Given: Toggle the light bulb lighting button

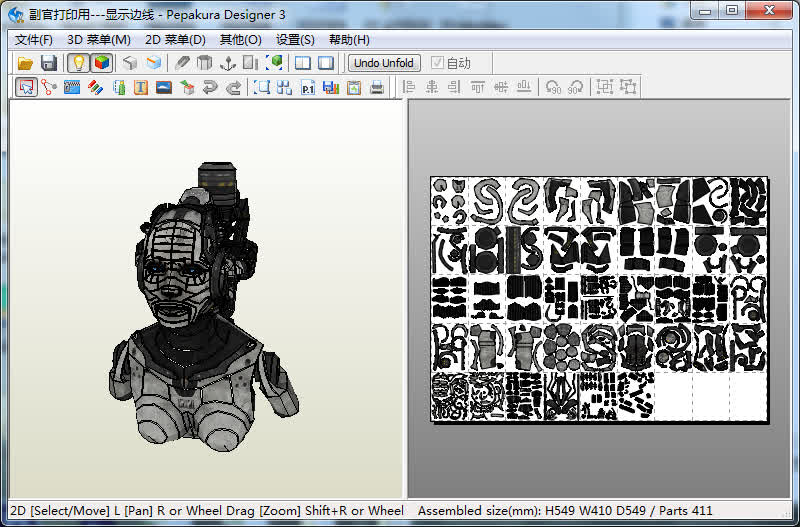Looking at the screenshot, I should 78,63.
